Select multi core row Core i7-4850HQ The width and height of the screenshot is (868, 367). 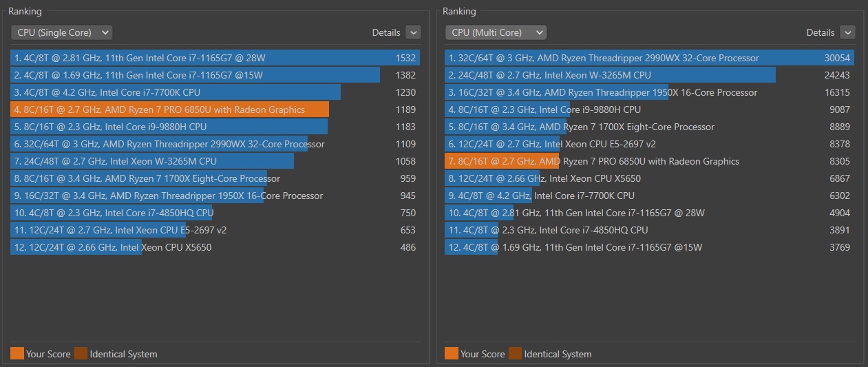[649, 230]
